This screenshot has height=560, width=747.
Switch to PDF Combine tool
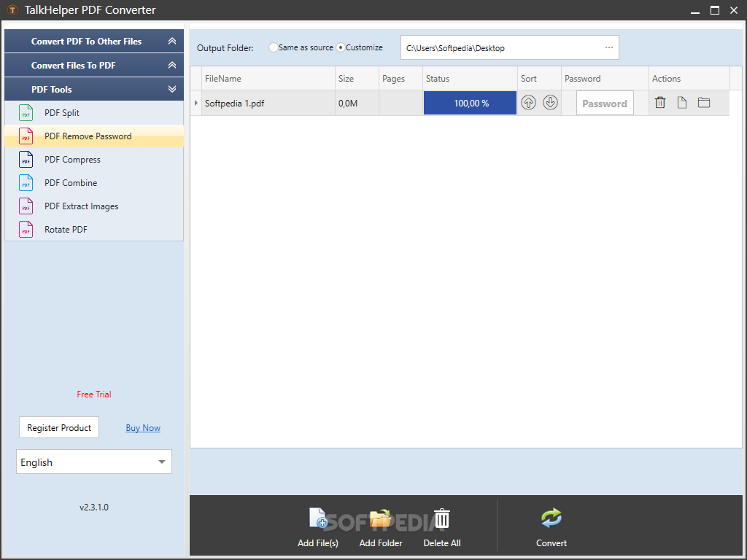pos(94,183)
